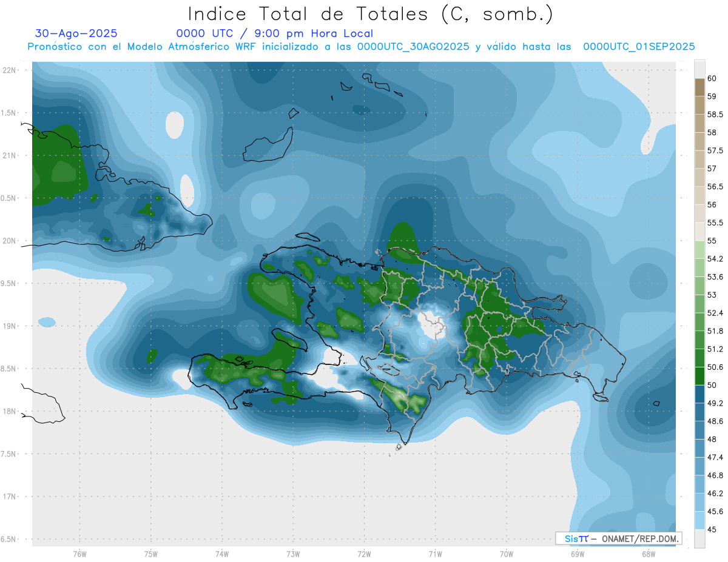Click the legend value "46.8"

coord(715,475)
